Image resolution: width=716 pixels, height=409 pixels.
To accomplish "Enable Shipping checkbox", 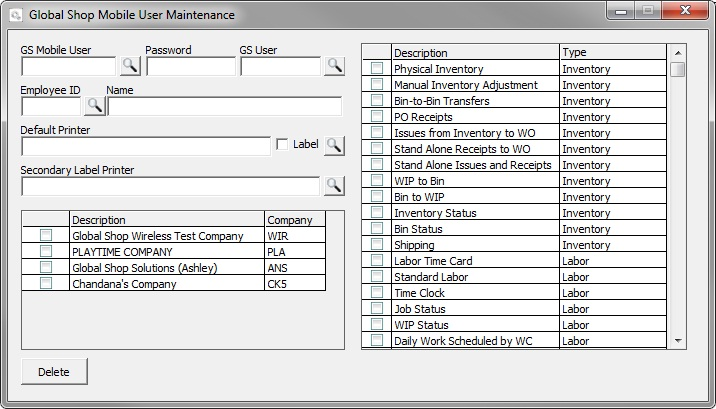I will coord(377,244).
